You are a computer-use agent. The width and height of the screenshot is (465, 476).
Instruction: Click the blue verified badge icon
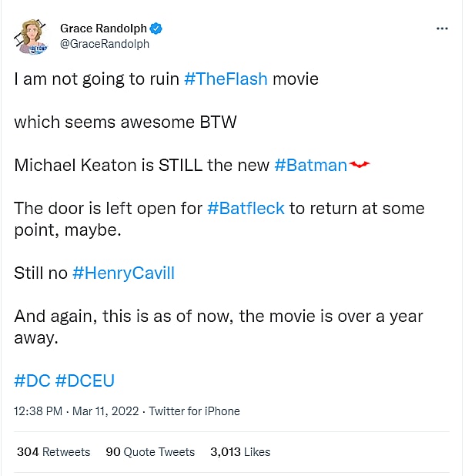[156, 29]
